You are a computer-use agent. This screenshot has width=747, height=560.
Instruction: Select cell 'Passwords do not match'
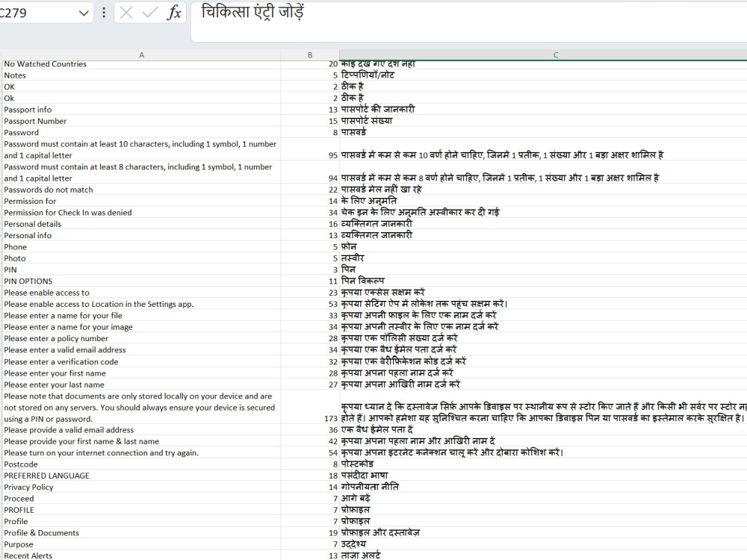pyautogui.click(x=141, y=190)
